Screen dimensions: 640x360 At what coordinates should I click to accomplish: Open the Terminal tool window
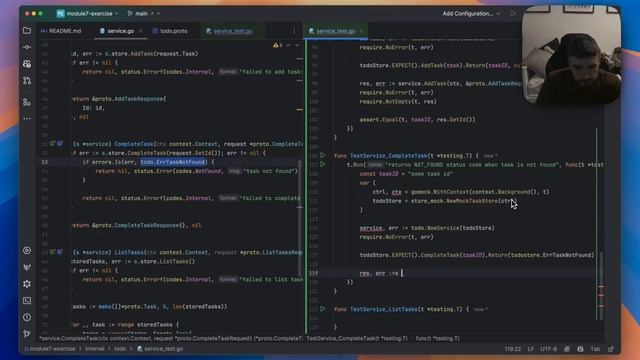(x=27, y=300)
